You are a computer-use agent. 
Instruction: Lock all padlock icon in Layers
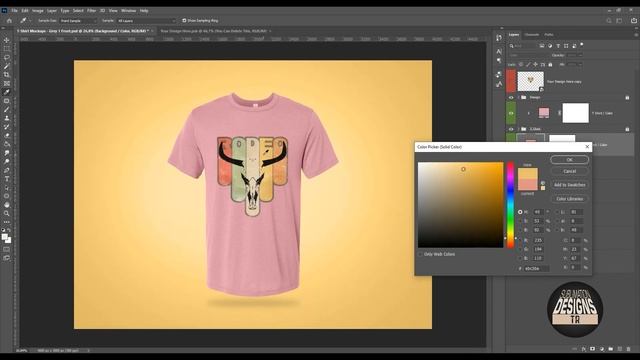(x=550, y=64)
